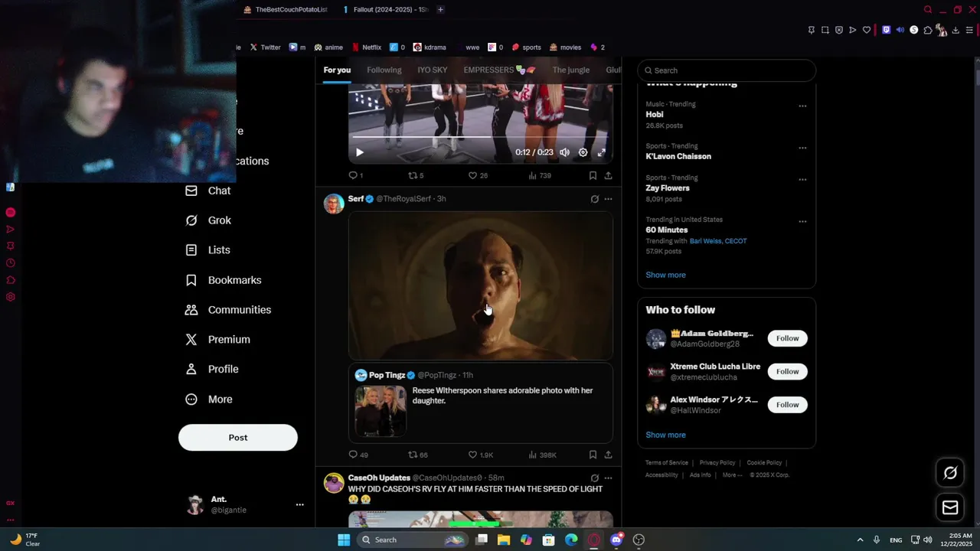Bookmark Serf's post
The height and width of the screenshot is (551, 980).
(x=593, y=455)
